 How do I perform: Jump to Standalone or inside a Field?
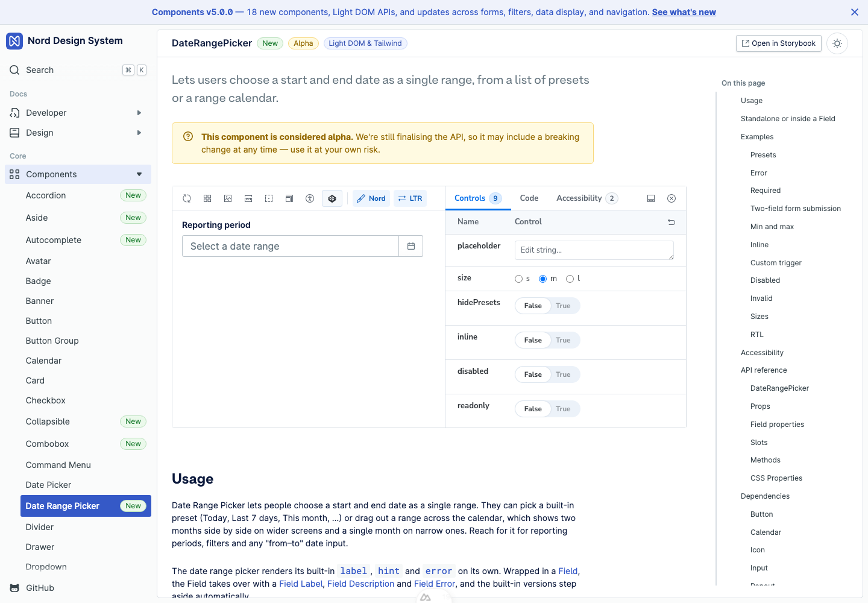pos(788,119)
